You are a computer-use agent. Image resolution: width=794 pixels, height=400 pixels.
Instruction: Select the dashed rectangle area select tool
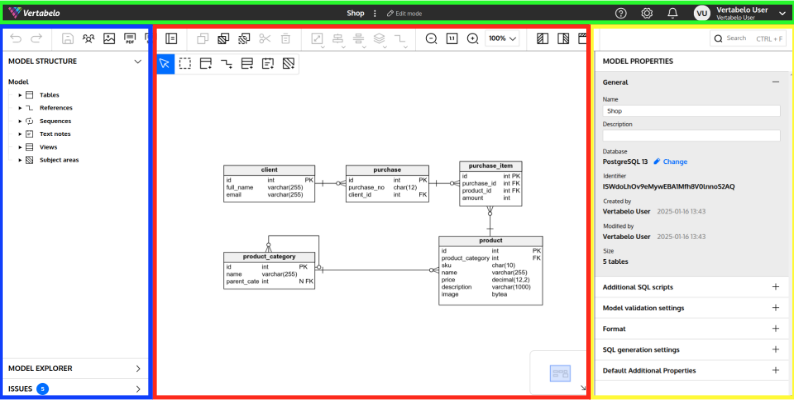point(185,64)
